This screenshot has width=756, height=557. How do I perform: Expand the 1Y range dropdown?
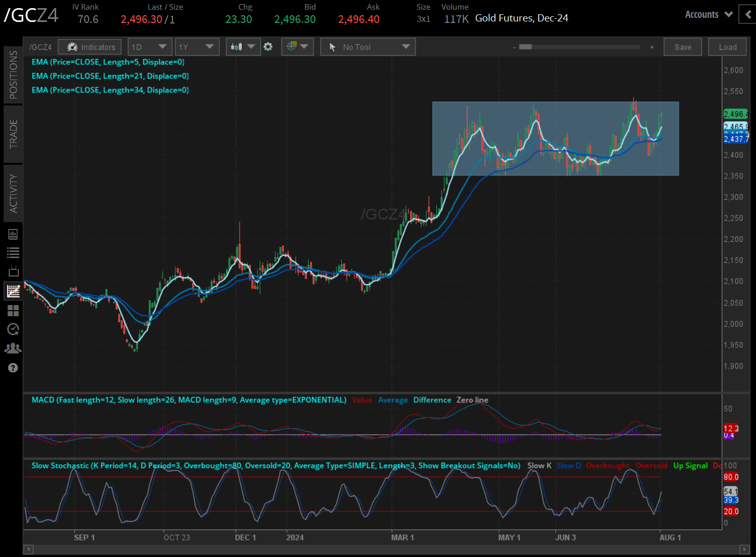[x=197, y=46]
